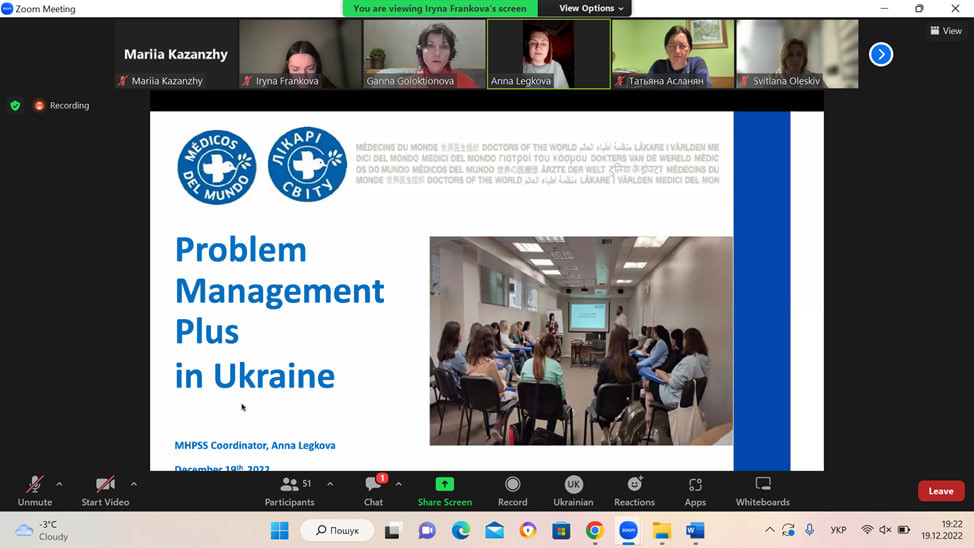This screenshot has height=548, width=974.
Task: Open the Chat panel
Action: [373, 491]
